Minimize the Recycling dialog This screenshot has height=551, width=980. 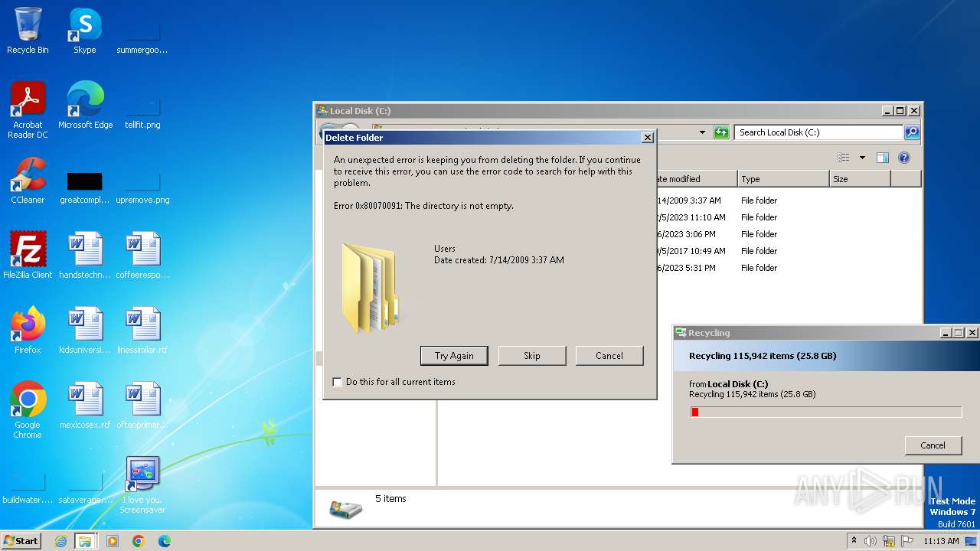pyautogui.click(x=946, y=333)
